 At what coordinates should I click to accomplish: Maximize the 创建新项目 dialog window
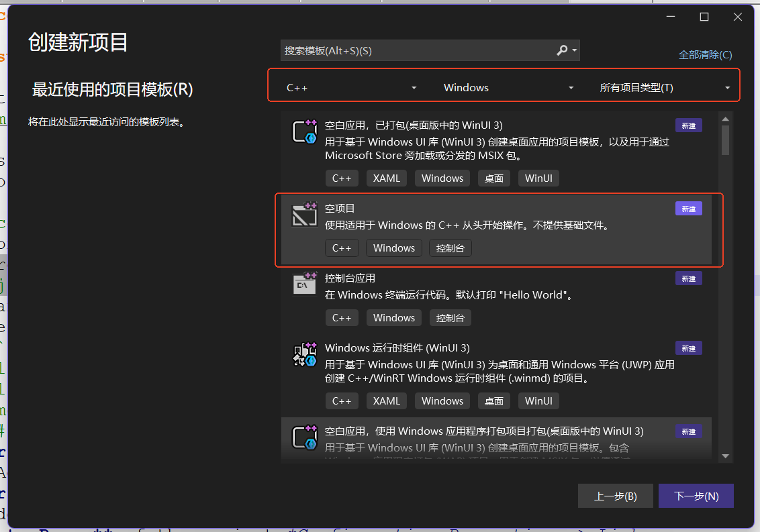pyautogui.click(x=704, y=17)
